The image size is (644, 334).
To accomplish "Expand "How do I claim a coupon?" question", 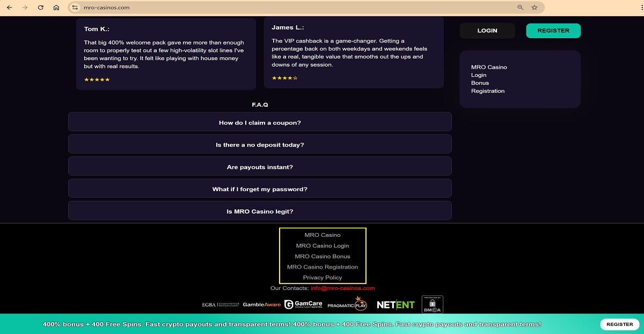I will pos(260,122).
